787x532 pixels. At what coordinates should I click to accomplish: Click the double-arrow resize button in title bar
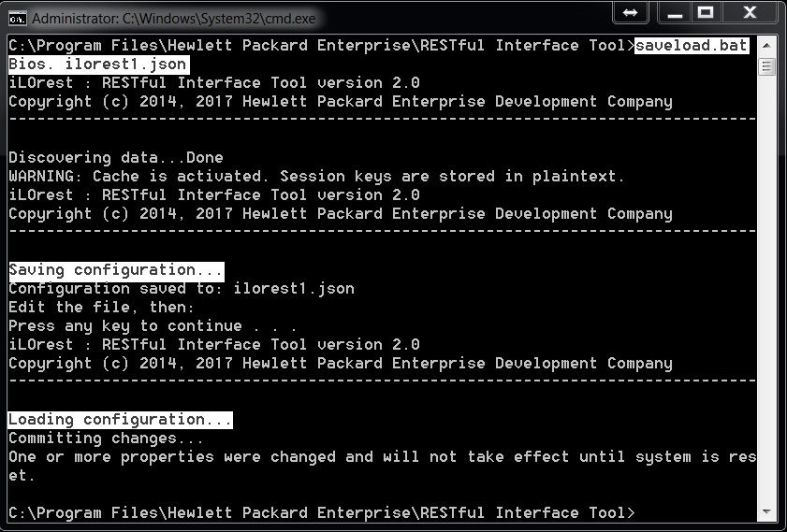(x=631, y=13)
